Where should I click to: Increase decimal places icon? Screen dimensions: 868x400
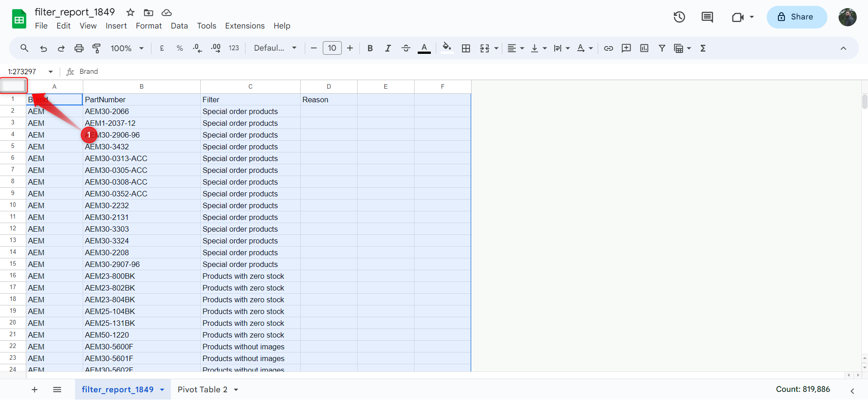216,48
